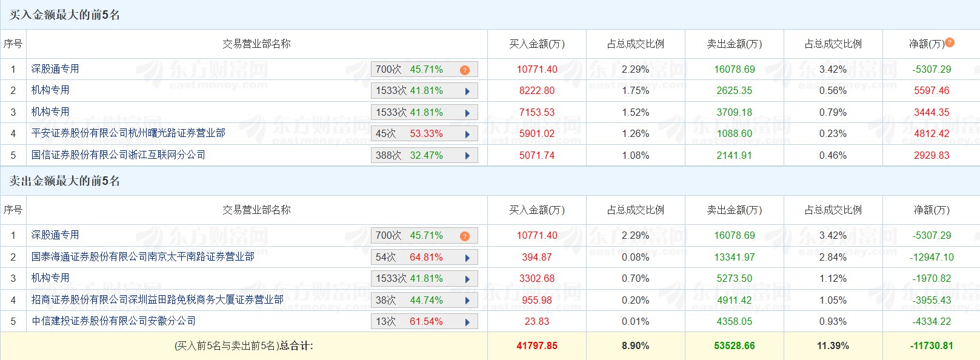The height and width of the screenshot is (360, 980).
Task: Click the blue arrow in the 国信证券浙江互联网分公司 row
Action: pos(467,156)
